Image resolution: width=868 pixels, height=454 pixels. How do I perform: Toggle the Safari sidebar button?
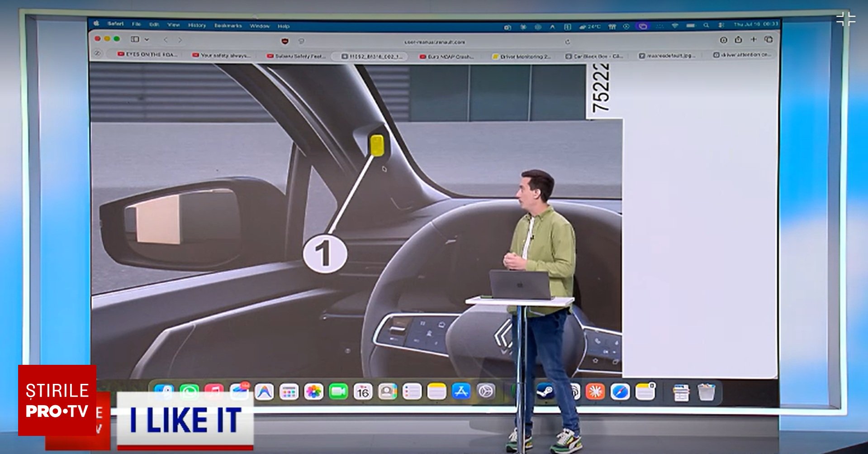click(x=135, y=39)
